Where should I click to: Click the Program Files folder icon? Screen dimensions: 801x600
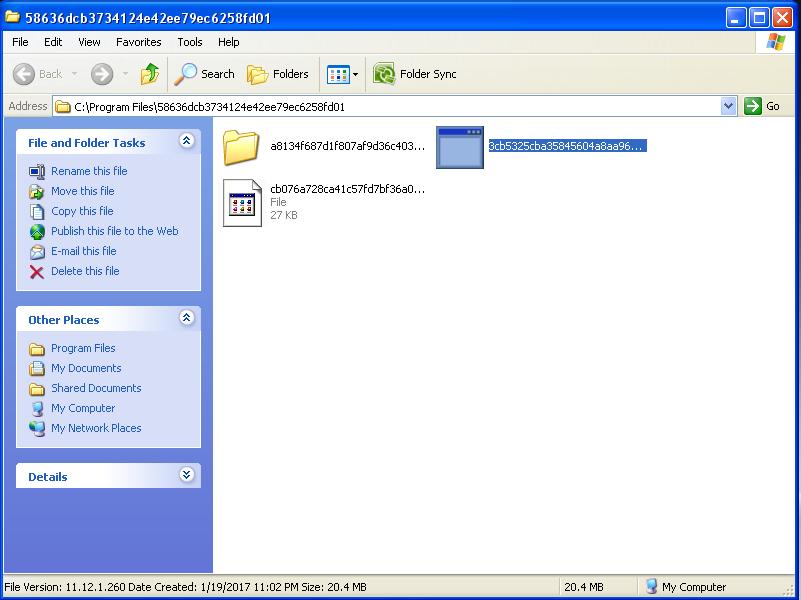(x=37, y=349)
